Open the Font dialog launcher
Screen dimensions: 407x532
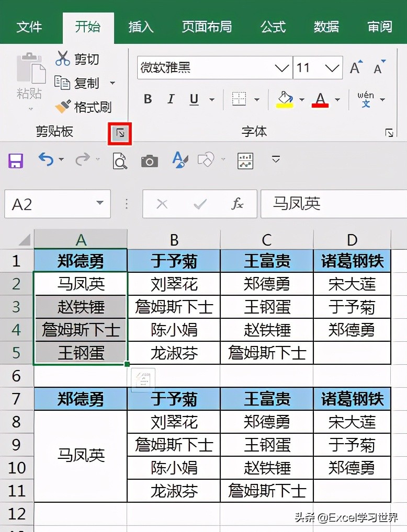pyautogui.click(x=389, y=133)
